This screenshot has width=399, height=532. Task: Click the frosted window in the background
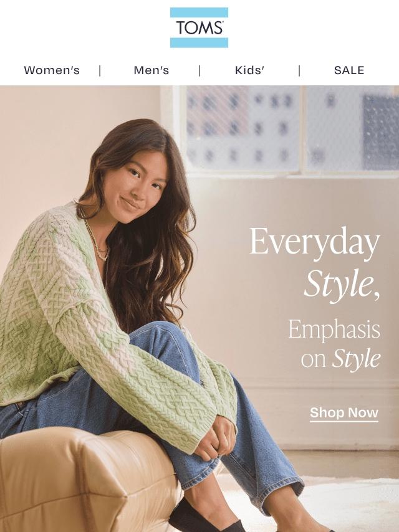pos(289,129)
